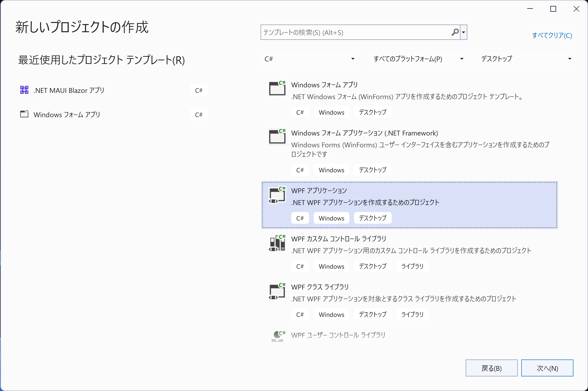Screen dimensions: 588x391
Task: Click ライブラリ tag under WPF カスタム コントロール ライブラリ
Action: (412, 266)
